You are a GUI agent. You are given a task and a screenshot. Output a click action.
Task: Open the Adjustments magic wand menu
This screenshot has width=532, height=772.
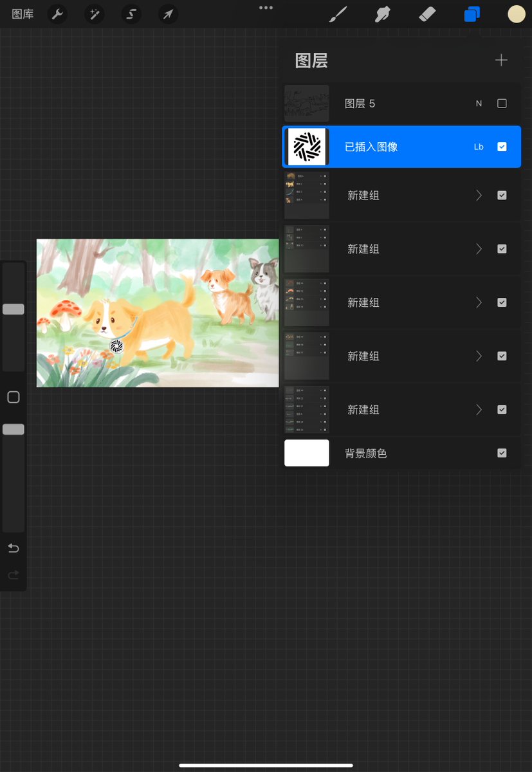click(95, 14)
